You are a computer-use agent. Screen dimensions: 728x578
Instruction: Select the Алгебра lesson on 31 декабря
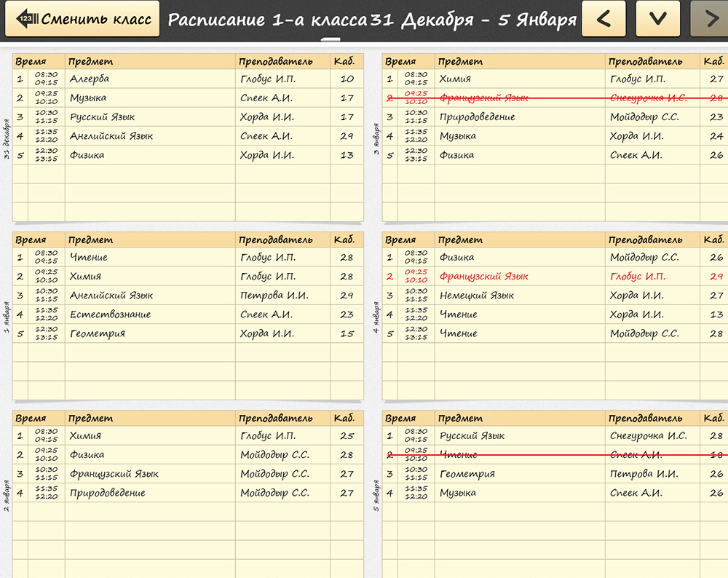188,79
